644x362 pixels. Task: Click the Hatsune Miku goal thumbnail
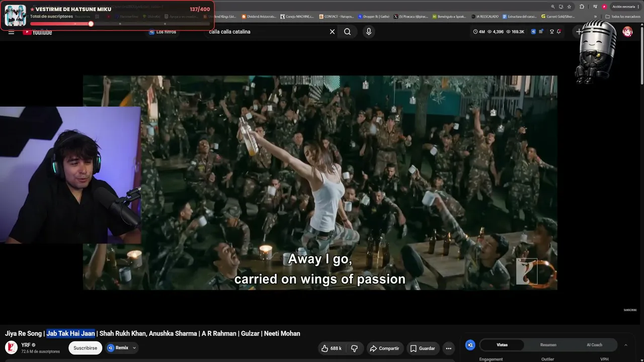pos(15,15)
